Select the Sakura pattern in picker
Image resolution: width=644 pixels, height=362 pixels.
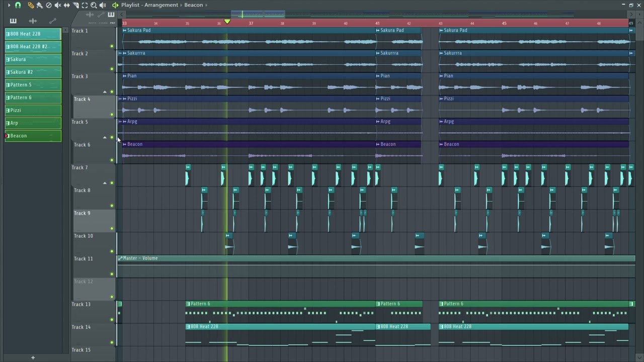pos(33,59)
